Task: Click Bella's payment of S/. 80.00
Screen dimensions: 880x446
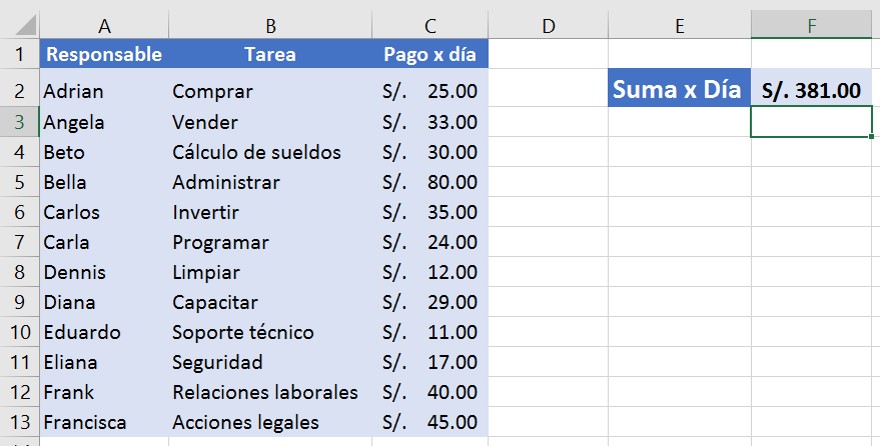Action: click(430, 182)
